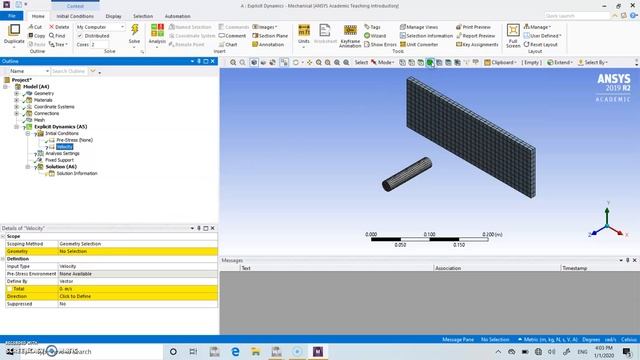Open the Wizard
The height and width of the screenshot is (360, 640).
[375, 36]
